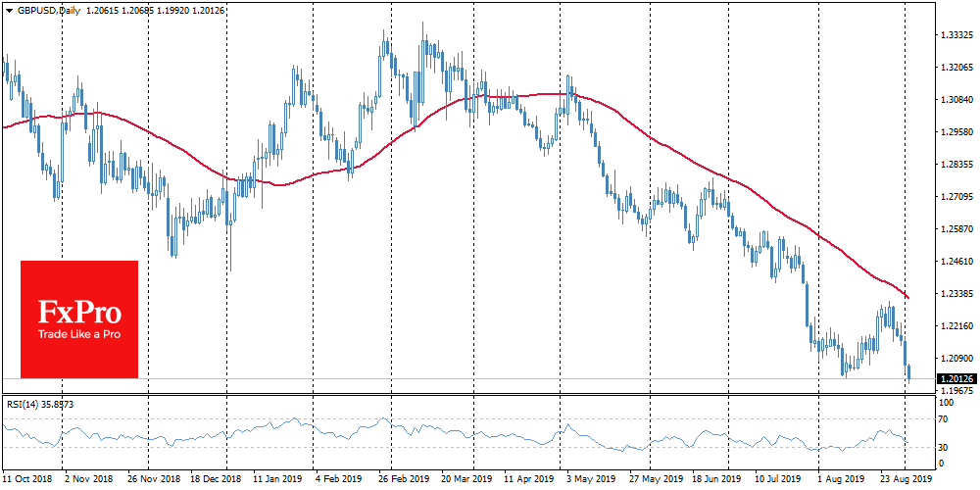The width and height of the screenshot is (980, 490).
Task: Click the 1.33325 price axis label
Action: pyautogui.click(x=956, y=34)
